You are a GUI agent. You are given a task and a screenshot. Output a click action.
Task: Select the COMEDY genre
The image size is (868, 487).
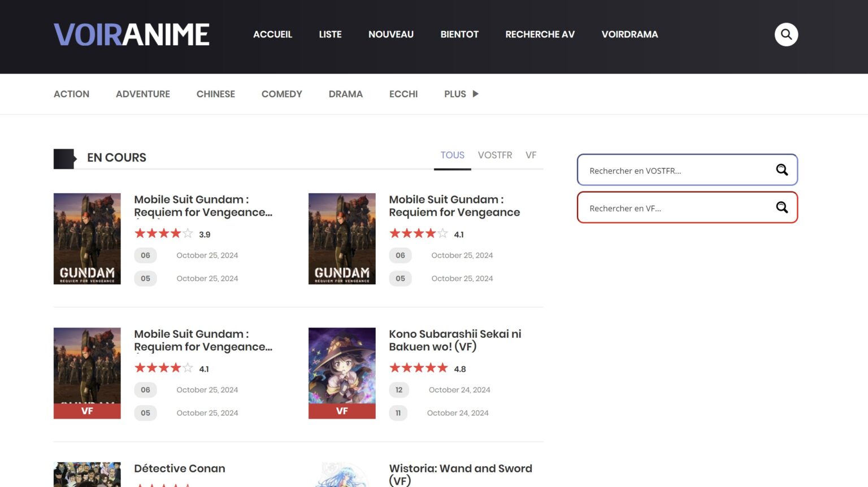[281, 94]
